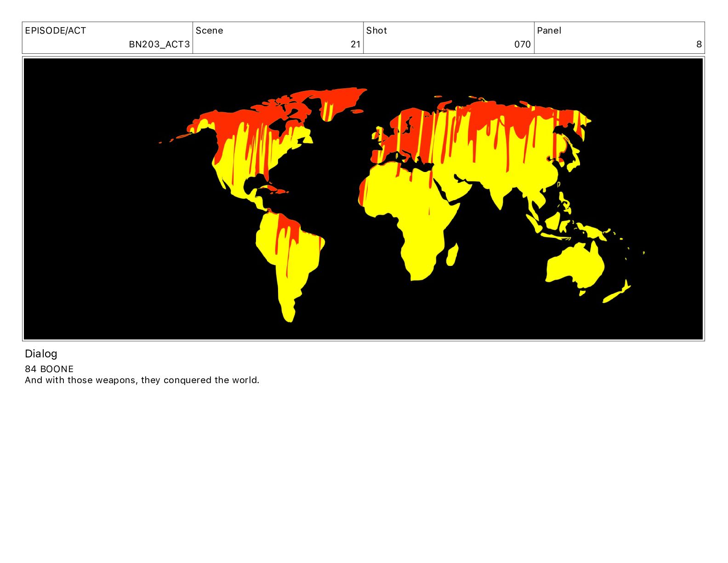Click the EPISODE/ACT header label
This screenshot has height=563, width=728.
coord(56,31)
